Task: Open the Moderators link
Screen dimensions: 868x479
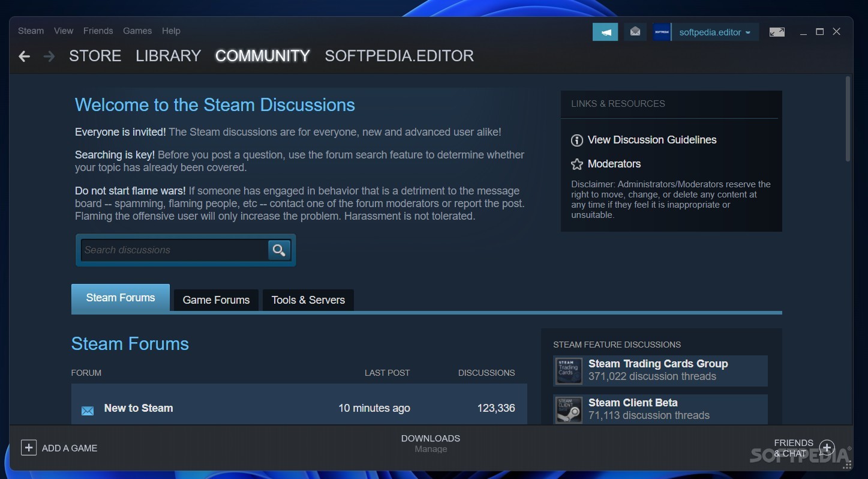Action: click(614, 164)
